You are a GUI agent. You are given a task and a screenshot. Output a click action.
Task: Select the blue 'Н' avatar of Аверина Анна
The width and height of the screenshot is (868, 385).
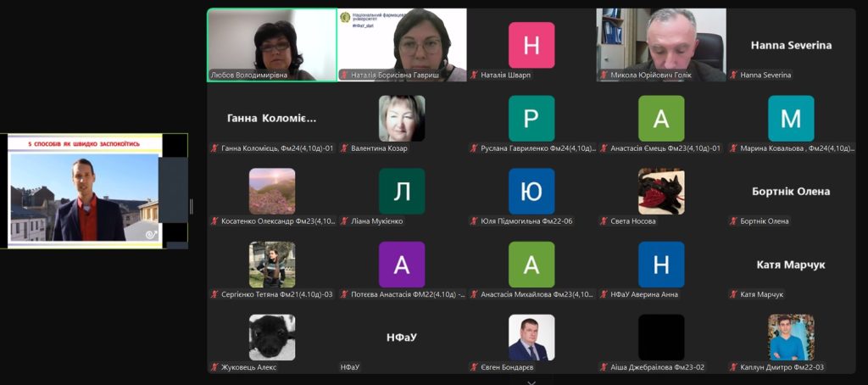(x=661, y=265)
